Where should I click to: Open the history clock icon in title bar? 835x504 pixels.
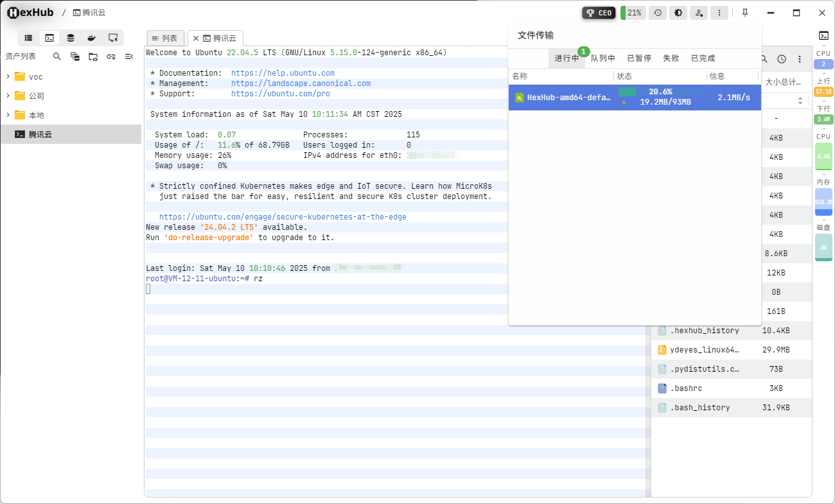point(657,13)
